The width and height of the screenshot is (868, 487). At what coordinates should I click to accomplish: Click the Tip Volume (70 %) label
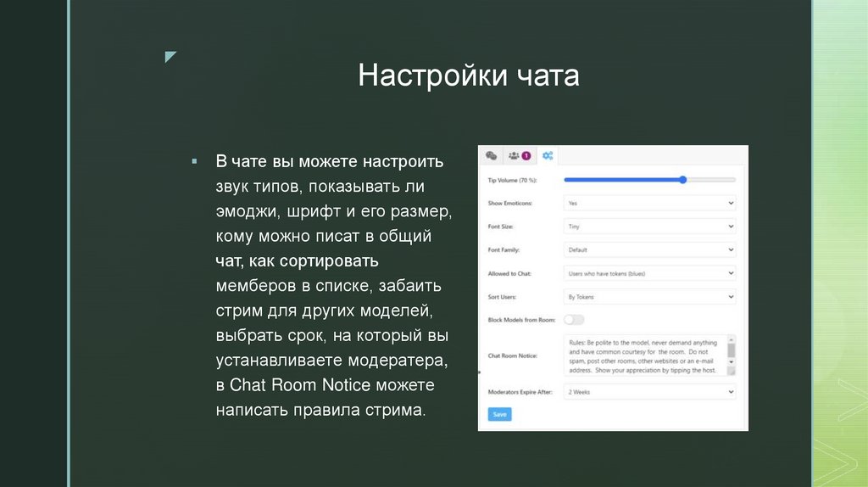tap(512, 180)
